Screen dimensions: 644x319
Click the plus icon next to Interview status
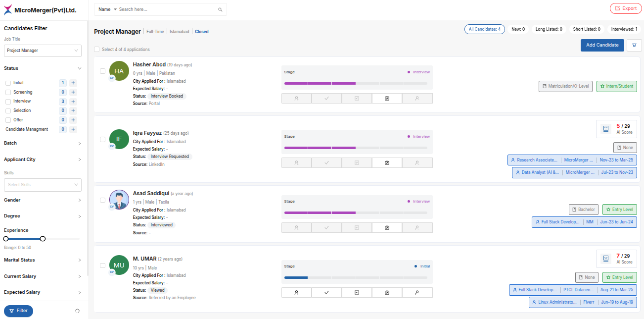coord(73,102)
